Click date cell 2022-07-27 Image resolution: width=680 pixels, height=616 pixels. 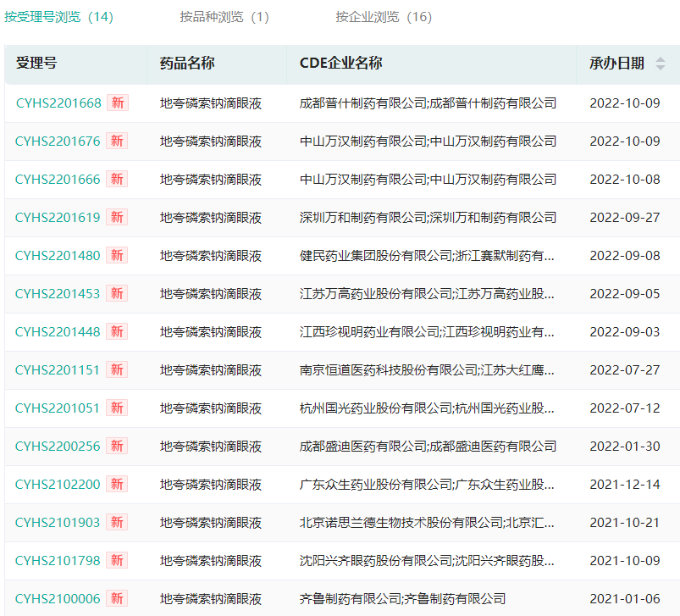(625, 370)
